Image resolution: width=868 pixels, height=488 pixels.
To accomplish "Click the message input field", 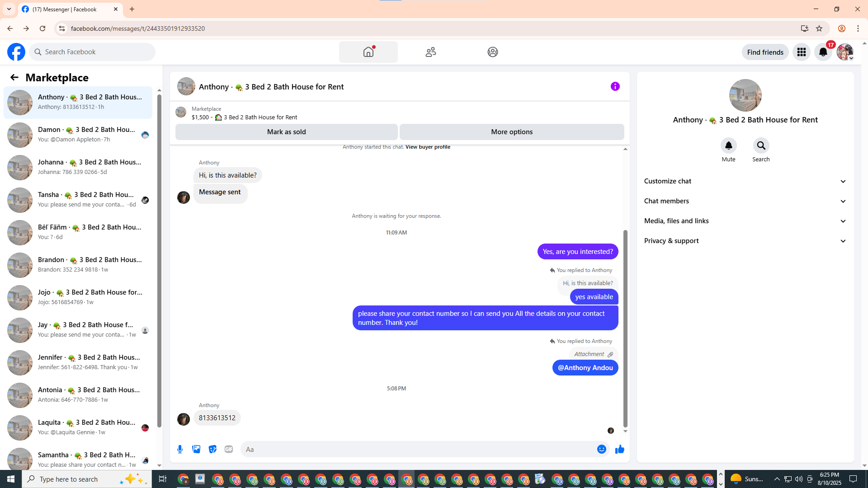I will point(416,449).
